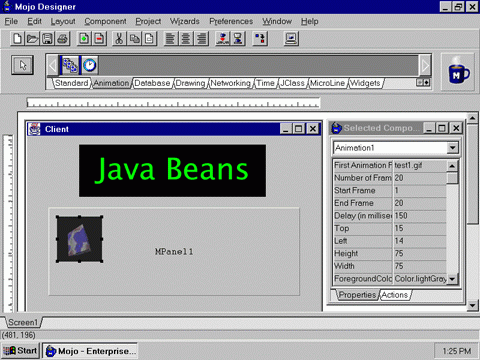This screenshot has height=360, width=480.
Task: Click the Save diskette toolbar icon
Action: click(47, 39)
